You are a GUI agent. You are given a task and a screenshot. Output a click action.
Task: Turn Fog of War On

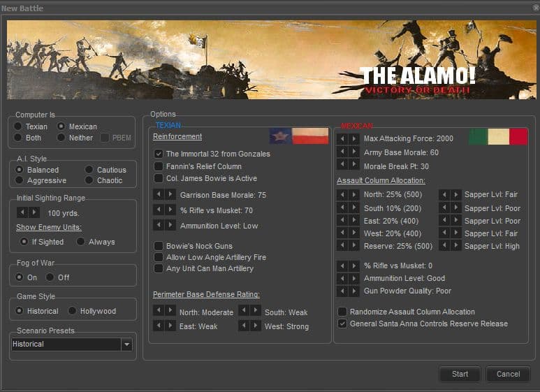(x=20, y=277)
